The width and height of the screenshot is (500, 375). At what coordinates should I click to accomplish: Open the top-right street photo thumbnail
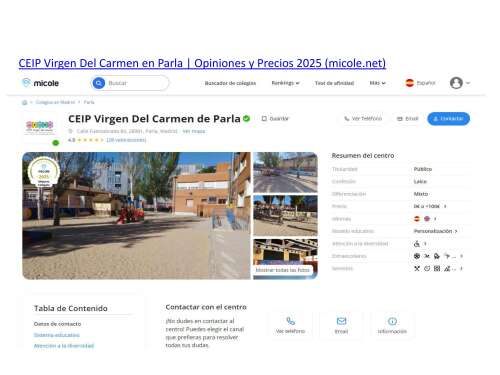285,172
